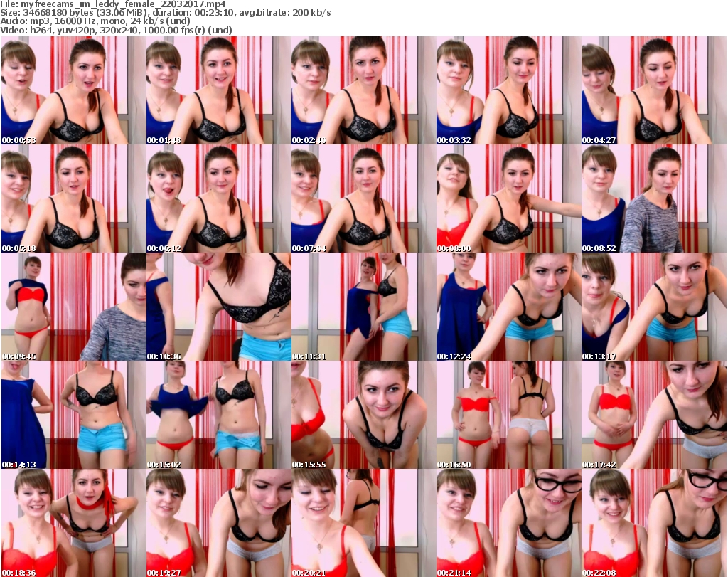Pick the thumbnail at 00:15:02
The image size is (728, 577).
[219, 414]
